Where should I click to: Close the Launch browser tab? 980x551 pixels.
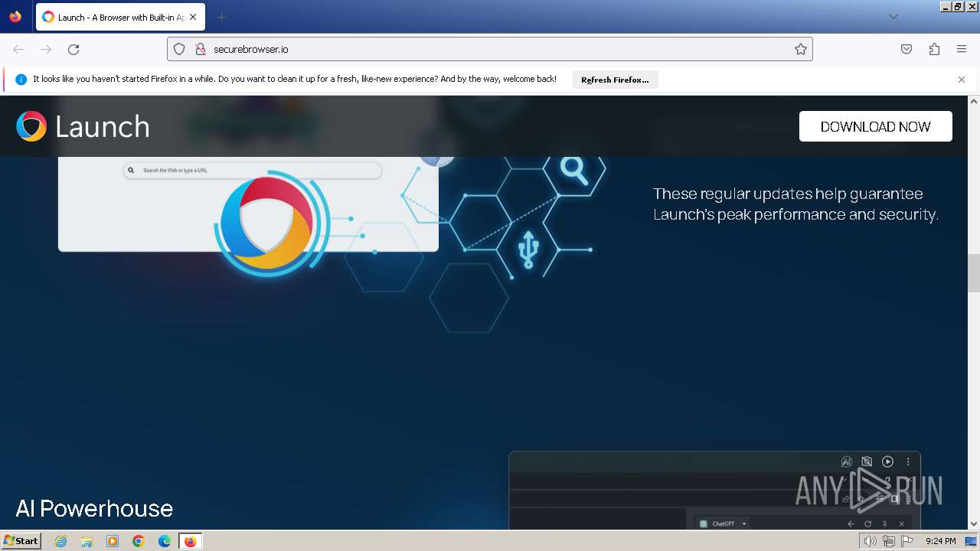click(192, 17)
